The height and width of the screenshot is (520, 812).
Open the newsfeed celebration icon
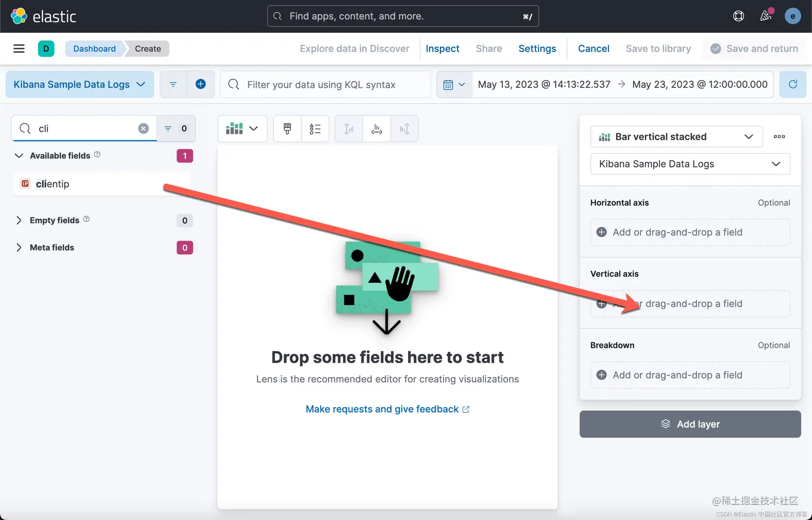click(x=766, y=16)
